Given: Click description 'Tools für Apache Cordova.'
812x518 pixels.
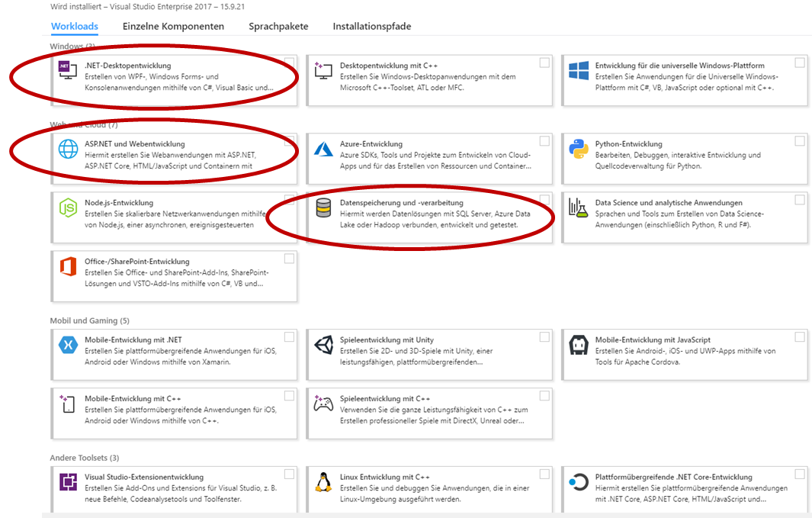Looking at the screenshot, I should [637, 362].
